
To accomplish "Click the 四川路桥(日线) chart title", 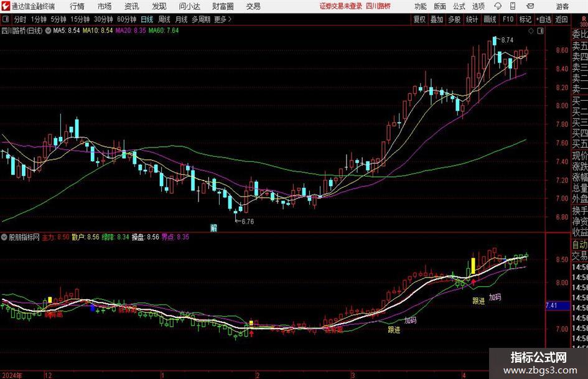I will 22,30.
